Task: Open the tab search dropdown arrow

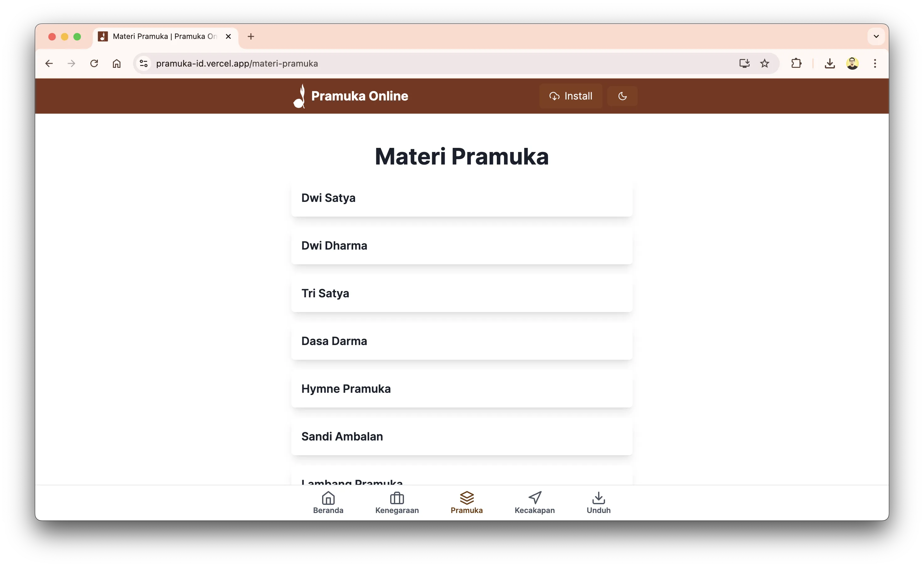Action: coord(876,36)
